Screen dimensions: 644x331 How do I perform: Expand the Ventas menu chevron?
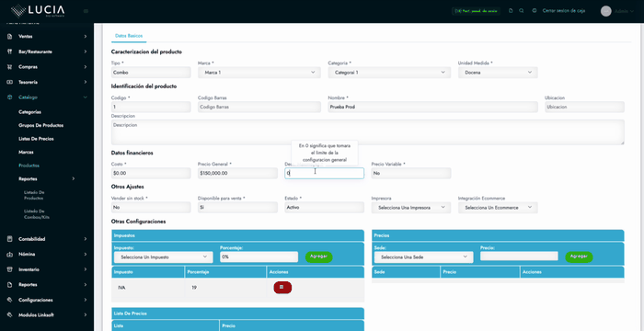click(86, 37)
